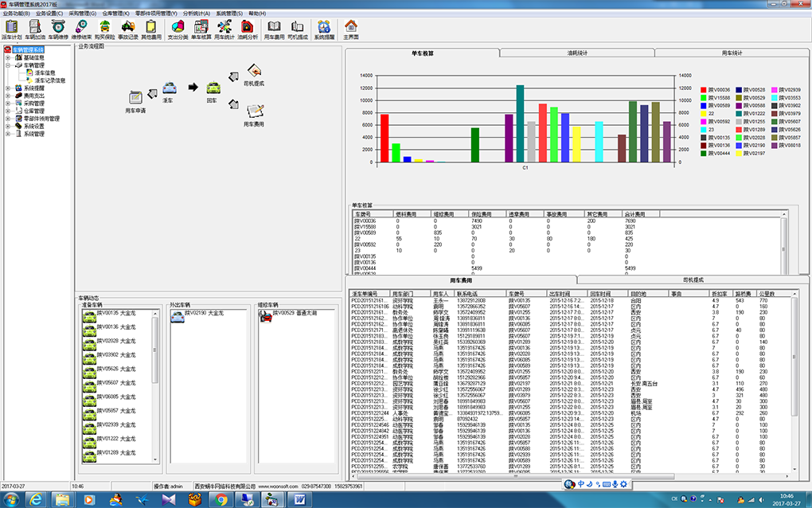Screen dimensions: 812x508
Task: Open Chrome from the Windows taskbar
Action: click(x=221, y=499)
